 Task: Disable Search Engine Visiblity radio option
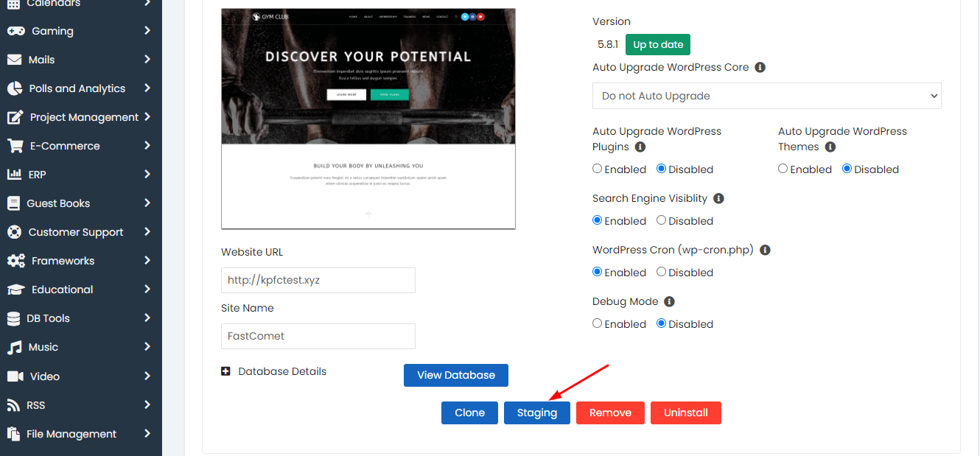(661, 220)
